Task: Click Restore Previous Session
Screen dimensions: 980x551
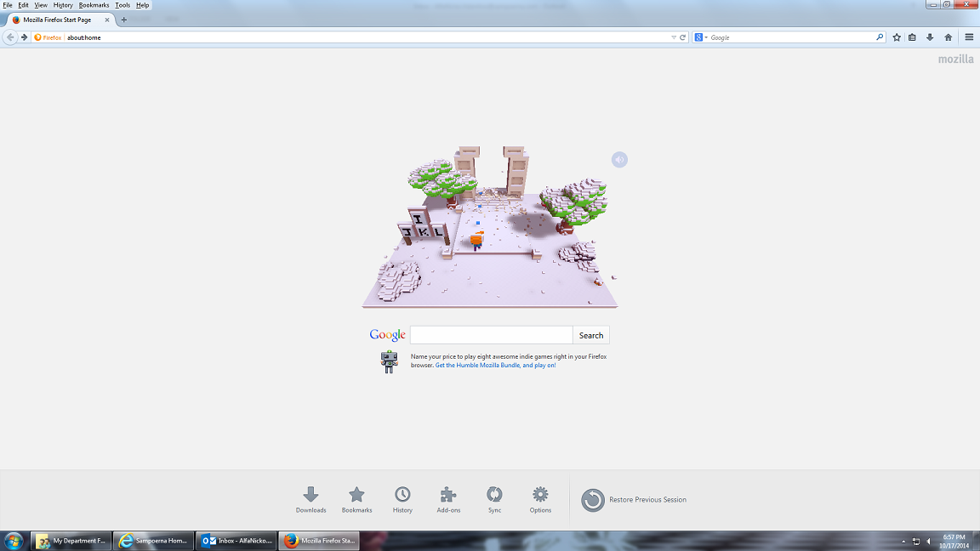Action: pos(634,500)
